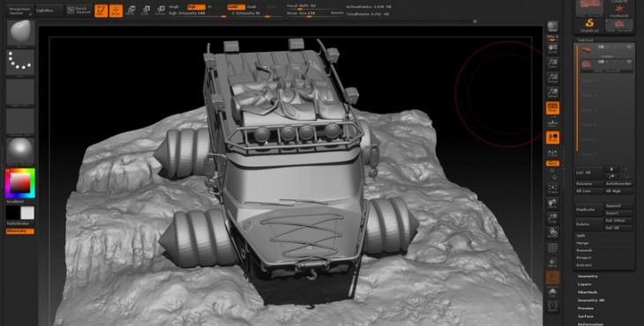Toggle the L.Sym symmetry icon
The image size is (644, 326).
pyautogui.click(x=552, y=152)
